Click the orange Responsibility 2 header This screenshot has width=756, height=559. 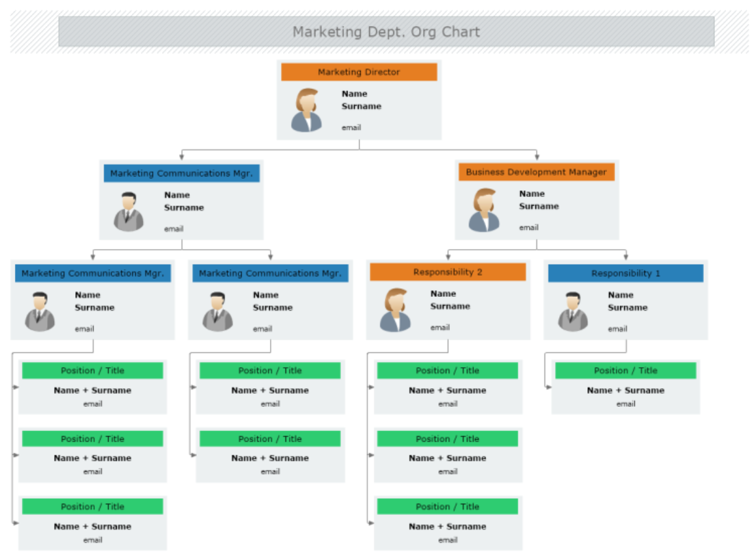pos(448,271)
